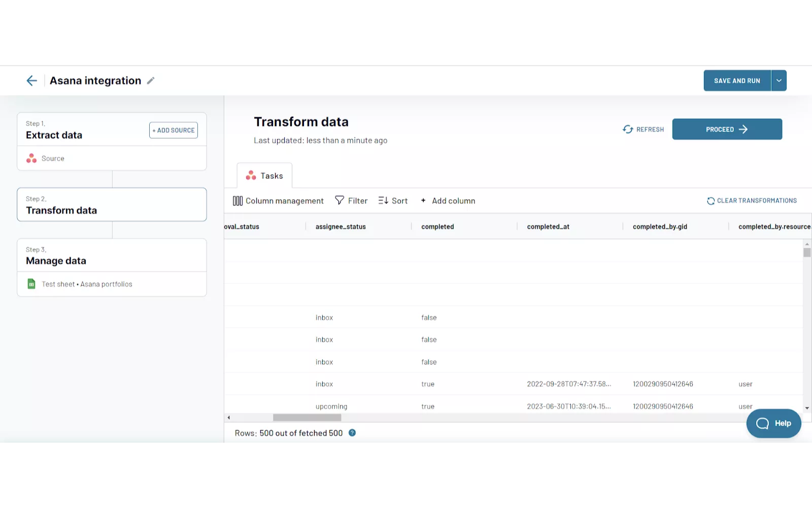This screenshot has height=508, width=812.
Task: Open Step 2 Transform data card
Action: point(112,205)
